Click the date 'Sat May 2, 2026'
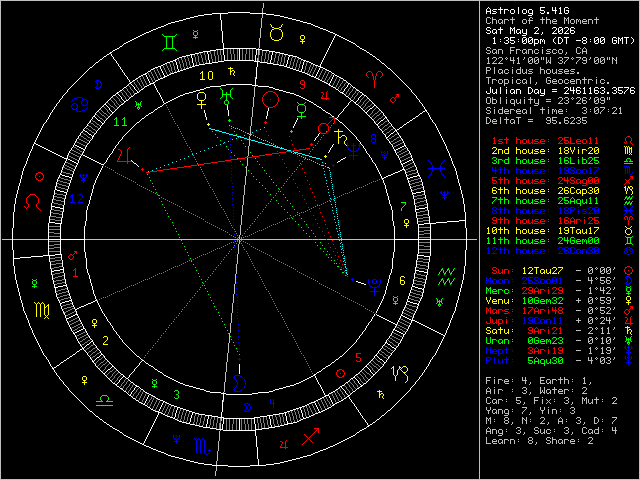Viewport: 640px width, 480px height. (530, 31)
